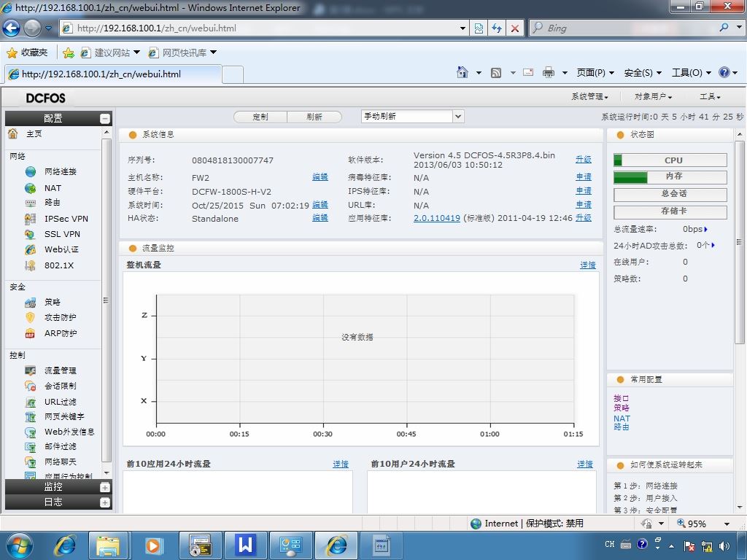Click the sidebar scroll down arrow
This screenshot has width=747, height=560.
[107, 473]
